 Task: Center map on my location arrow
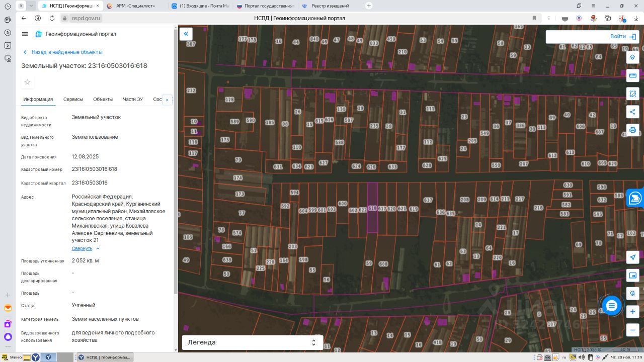(x=632, y=257)
